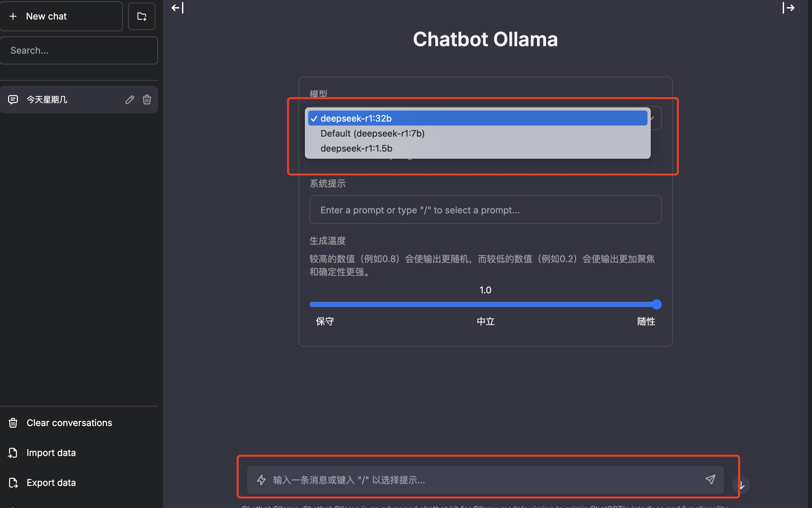Click Export data
Viewport: 812px width, 508px height.
tap(79, 482)
